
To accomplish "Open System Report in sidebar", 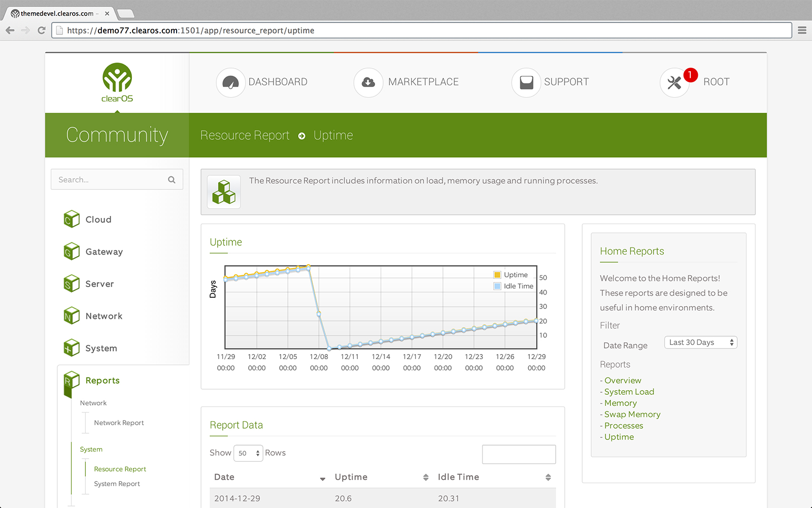I will point(117,484).
